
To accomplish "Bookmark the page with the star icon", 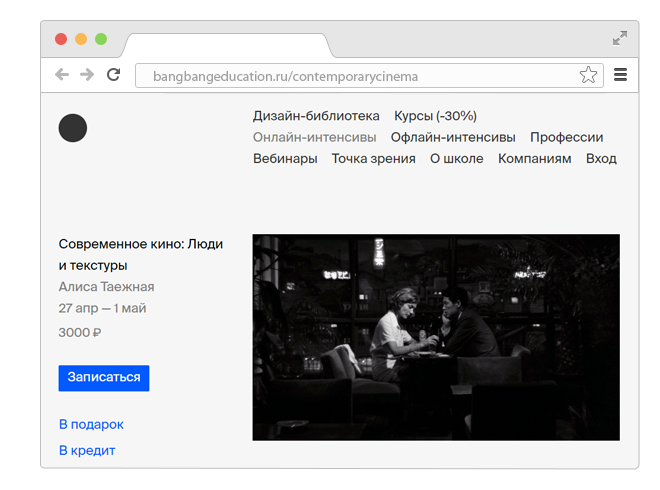I will point(588,75).
